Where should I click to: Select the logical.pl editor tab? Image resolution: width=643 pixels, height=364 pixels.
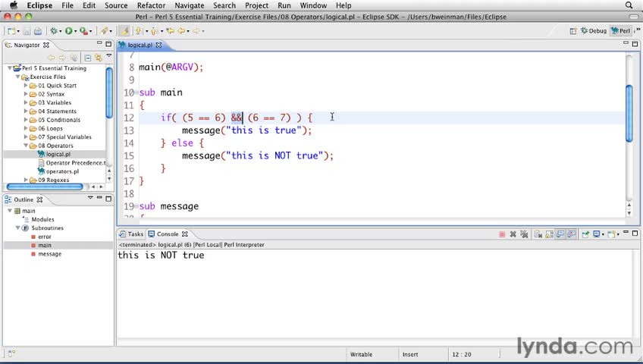[140, 45]
